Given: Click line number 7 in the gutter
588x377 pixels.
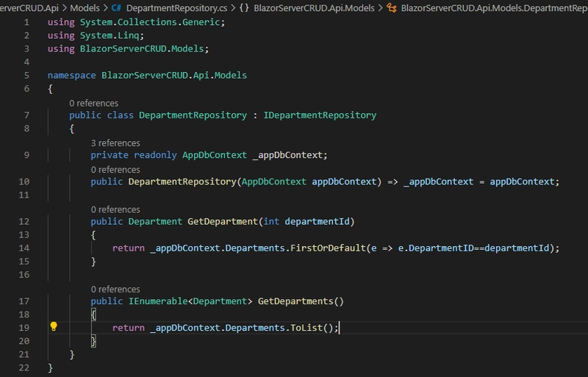Looking at the screenshot, I should (x=27, y=115).
